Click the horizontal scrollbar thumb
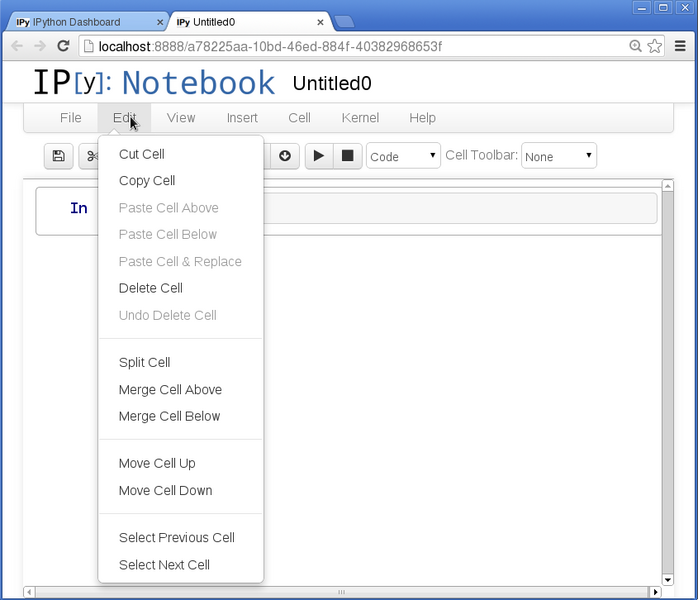698x600 pixels. point(342,592)
